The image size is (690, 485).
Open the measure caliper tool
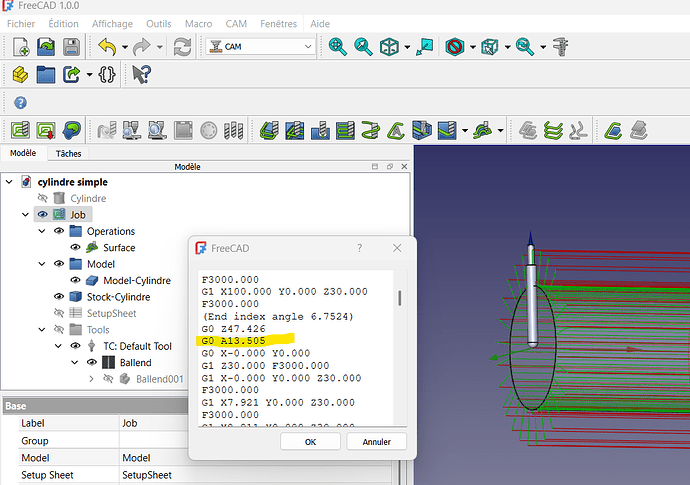(561, 47)
